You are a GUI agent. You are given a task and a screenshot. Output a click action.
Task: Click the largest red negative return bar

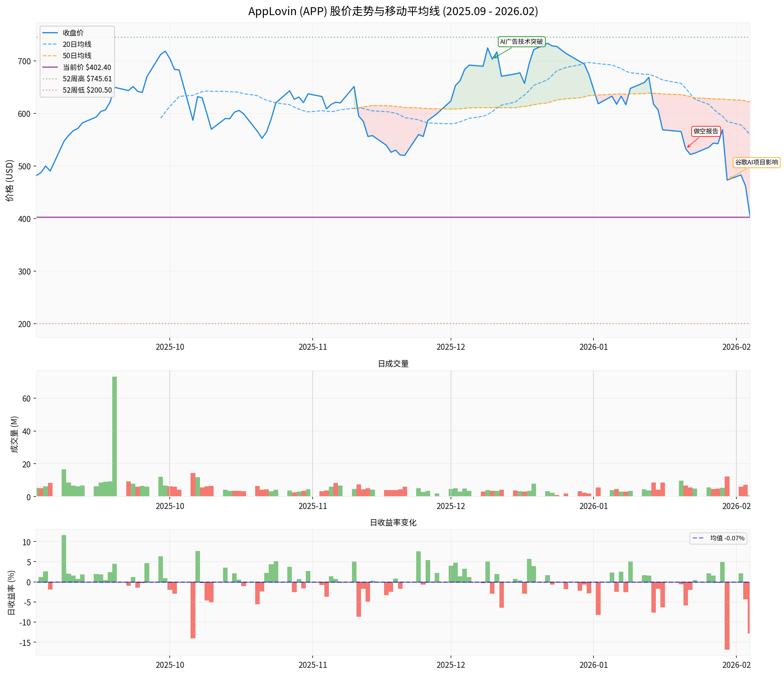727,615
